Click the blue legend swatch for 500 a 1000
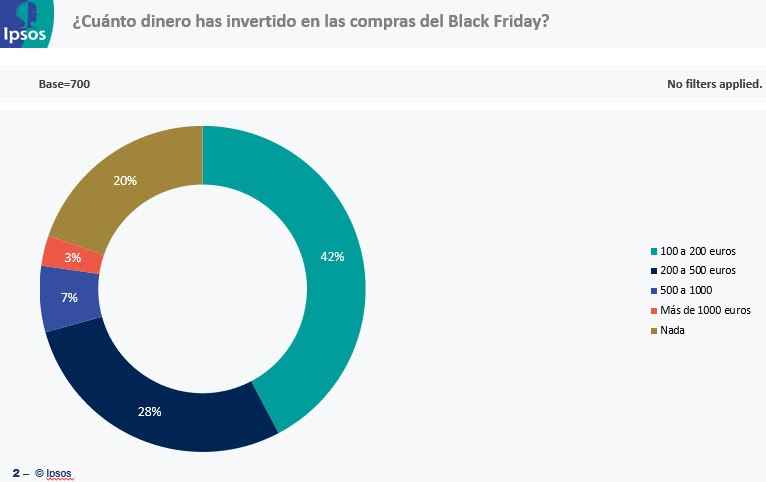This screenshot has width=766, height=482. (x=654, y=290)
